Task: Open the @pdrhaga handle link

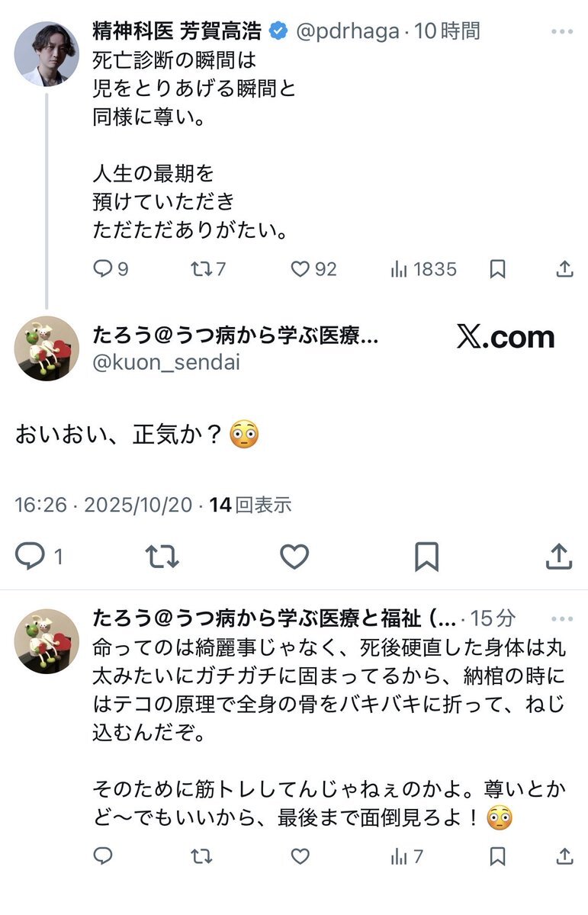Action: 346,31
